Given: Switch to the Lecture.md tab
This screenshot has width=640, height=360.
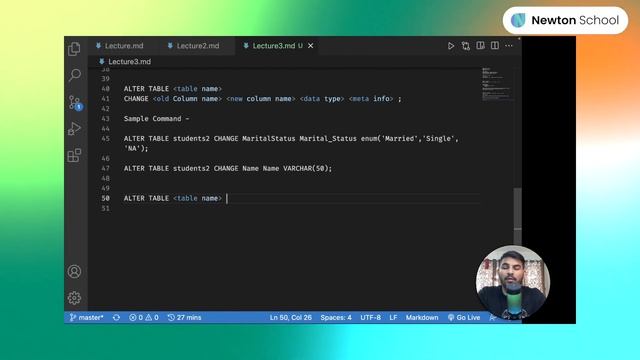Looking at the screenshot, I should click(x=120, y=46).
